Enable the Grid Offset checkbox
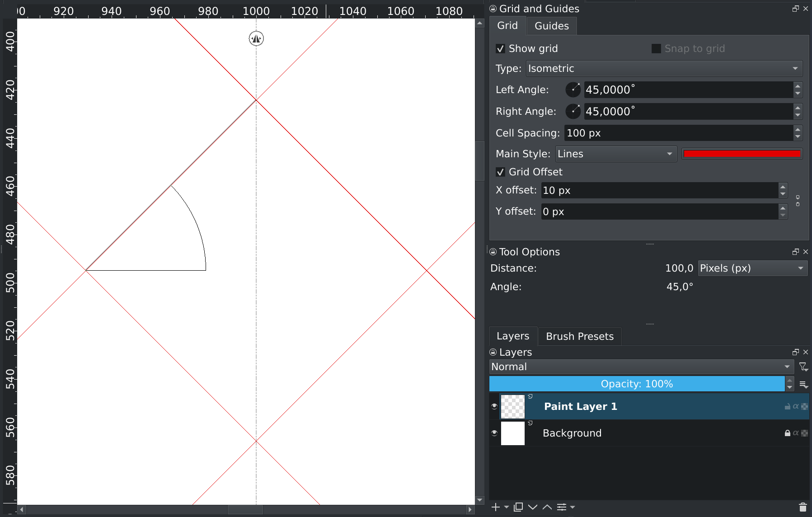 pyautogui.click(x=500, y=172)
